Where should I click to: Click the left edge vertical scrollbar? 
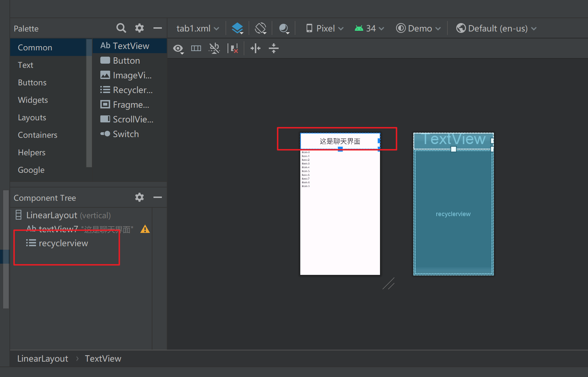click(6, 249)
